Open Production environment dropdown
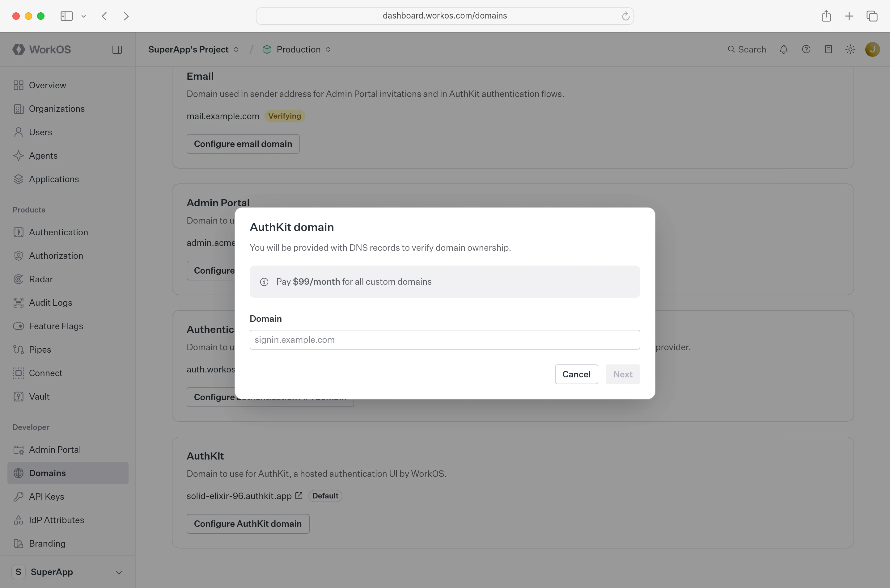The width and height of the screenshot is (890, 588). coord(296,49)
